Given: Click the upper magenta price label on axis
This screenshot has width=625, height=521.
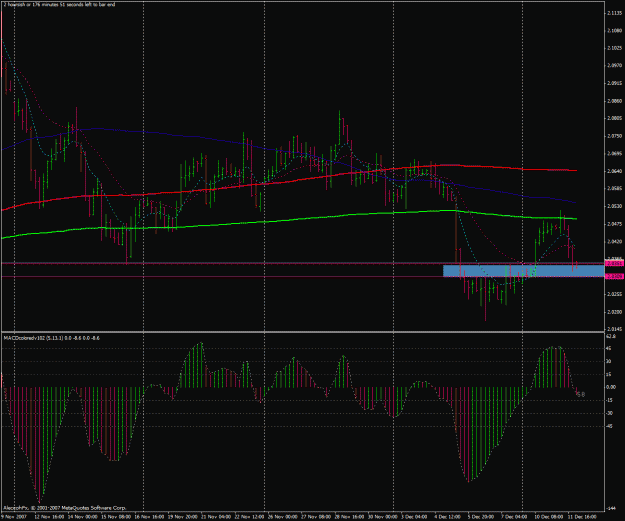Looking at the screenshot, I should [x=614, y=263].
